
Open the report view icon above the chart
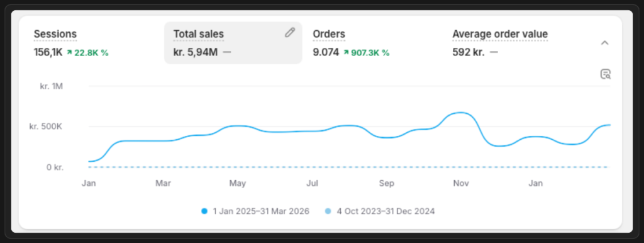[x=606, y=74]
